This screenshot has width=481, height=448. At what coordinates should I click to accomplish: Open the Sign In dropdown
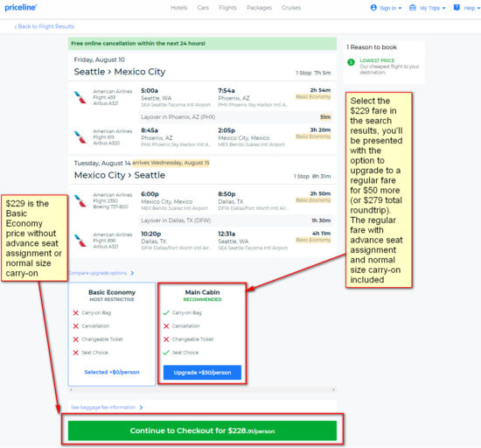[x=391, y=8]
